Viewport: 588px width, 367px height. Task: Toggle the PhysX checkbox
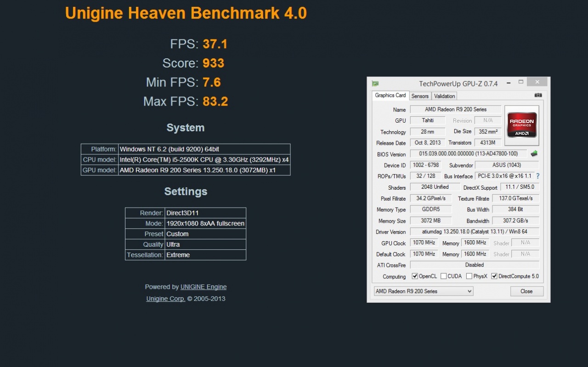tap(469, 276)
